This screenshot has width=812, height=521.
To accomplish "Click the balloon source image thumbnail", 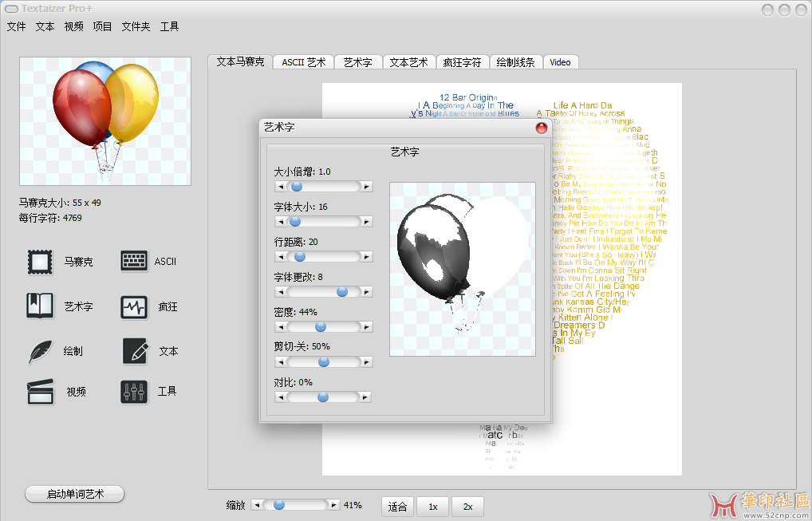I will (104, 121).
